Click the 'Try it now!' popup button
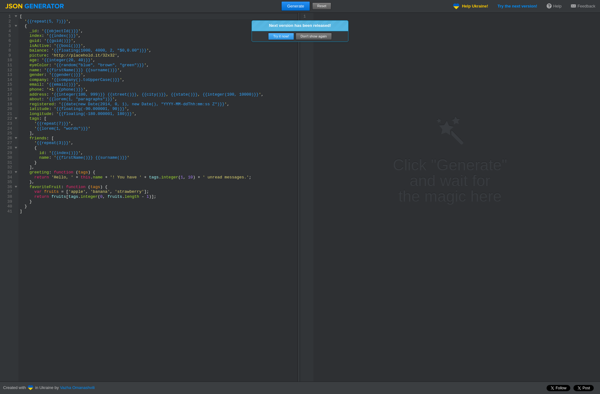This screenshot has height=394, width=600. [281, 36]
